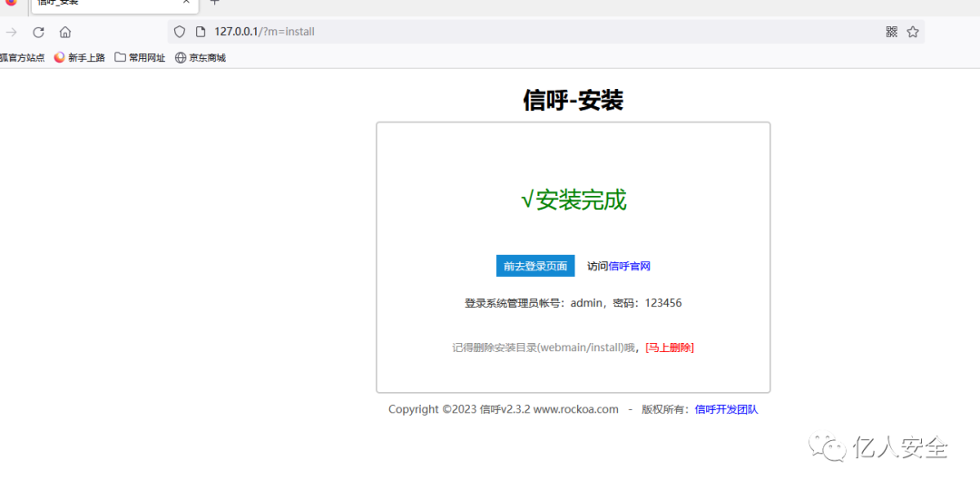Click the Copyright ©2023 信呼v2.3.2 text
The image size is (980, 490).
tap(503, 410)
